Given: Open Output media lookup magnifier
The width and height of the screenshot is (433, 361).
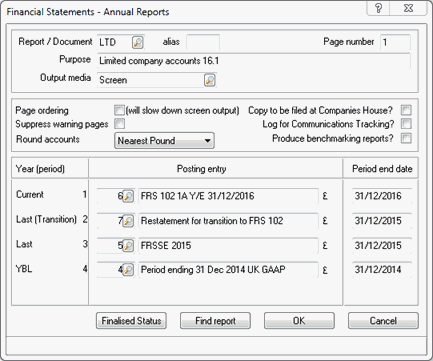Looking at the screenshot, I should point(210,80).
